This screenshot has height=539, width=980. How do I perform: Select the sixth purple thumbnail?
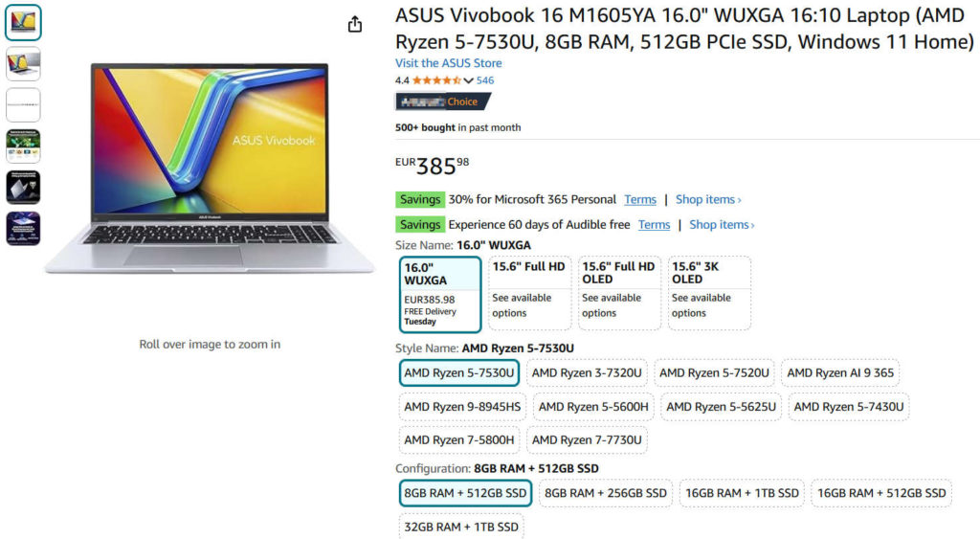(23, 228)
